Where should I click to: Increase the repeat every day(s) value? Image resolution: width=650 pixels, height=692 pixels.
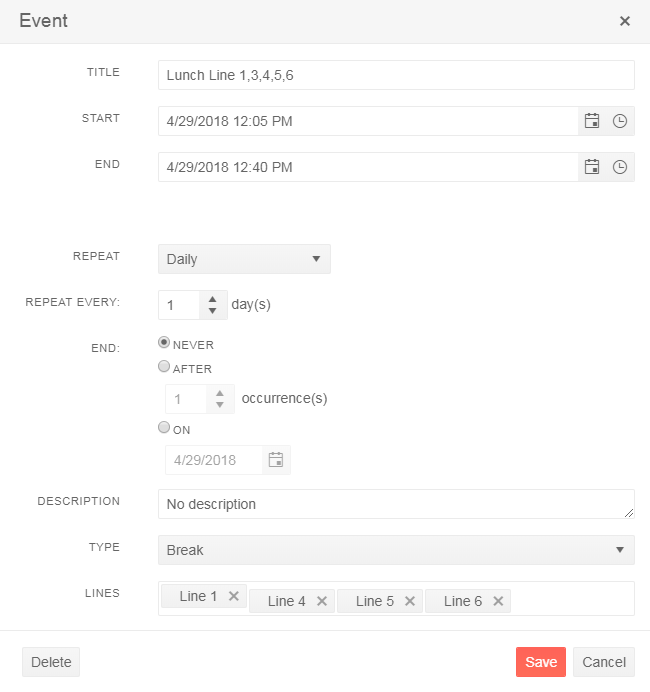(x=213, y=299)
